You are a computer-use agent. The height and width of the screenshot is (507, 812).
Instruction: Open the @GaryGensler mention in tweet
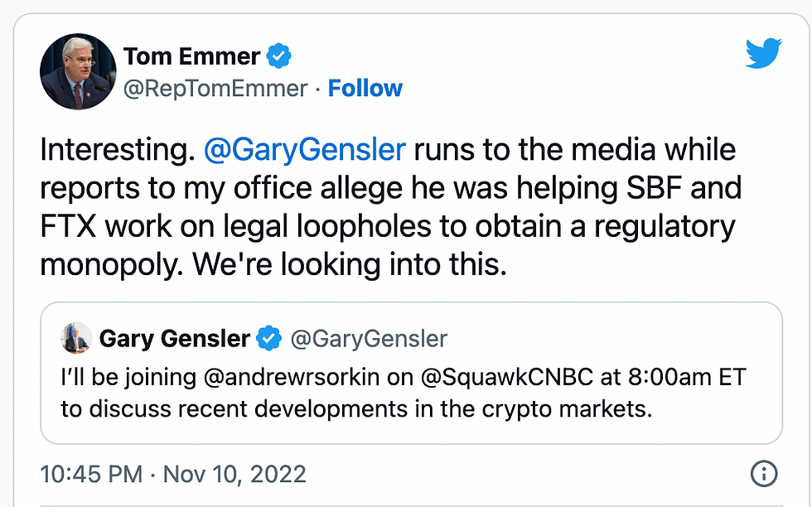coord(305,150)
